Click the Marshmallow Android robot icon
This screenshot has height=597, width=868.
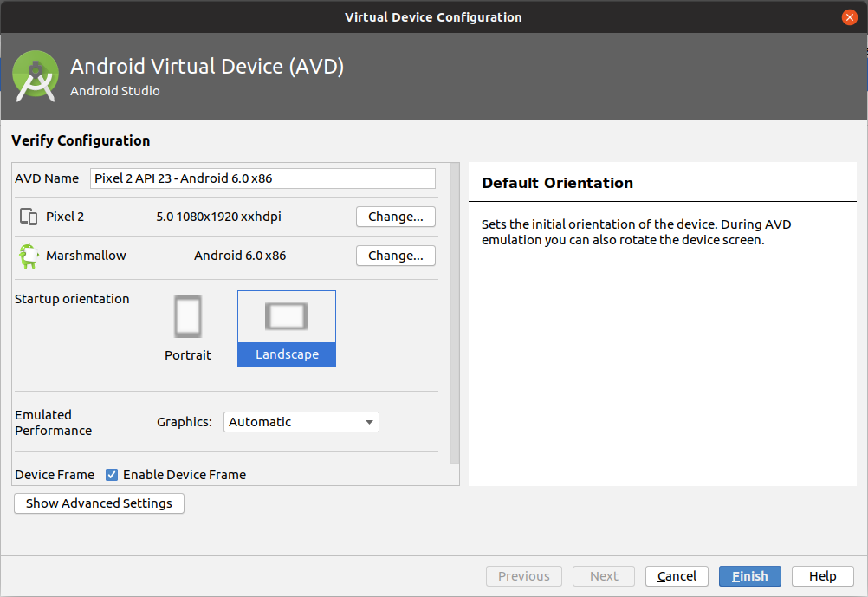pos(29,256)
